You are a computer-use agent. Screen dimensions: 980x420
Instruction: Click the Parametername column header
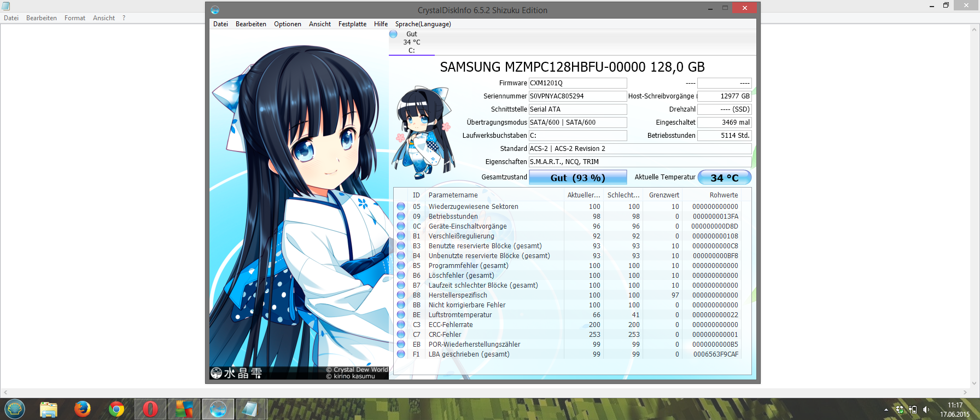point(494,195)
